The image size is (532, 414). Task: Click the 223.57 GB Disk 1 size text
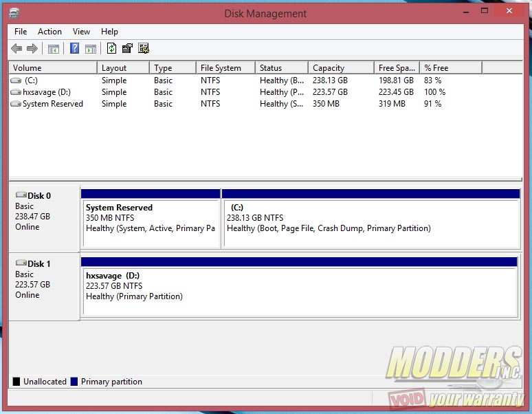pos(32,285)
